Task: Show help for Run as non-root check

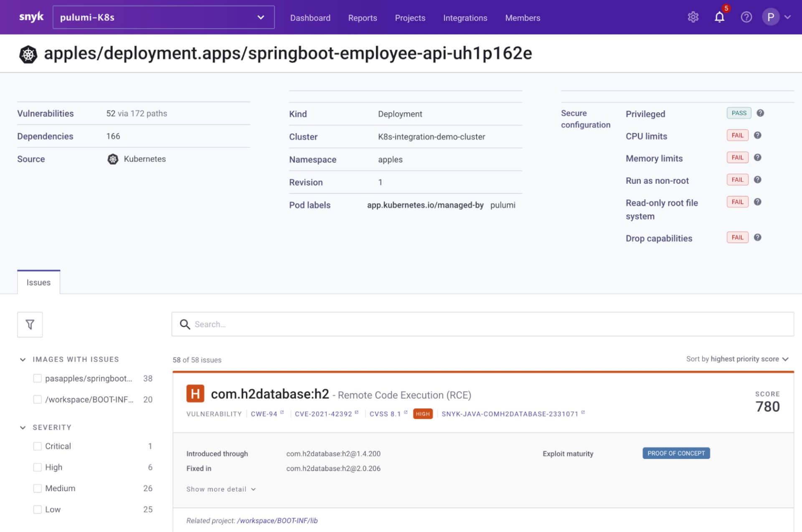Action: [x=758, y=180]
